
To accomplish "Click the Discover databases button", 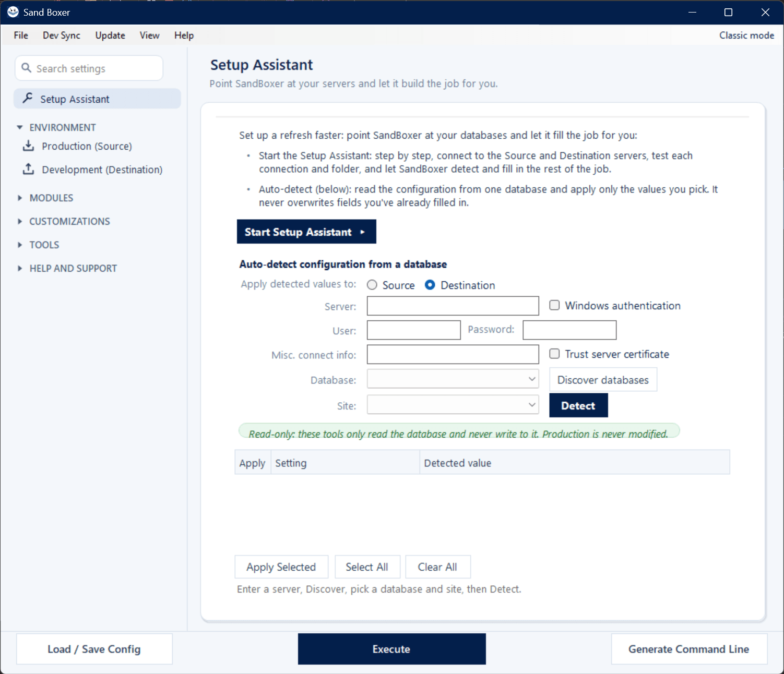I will [x=603, y=380].
